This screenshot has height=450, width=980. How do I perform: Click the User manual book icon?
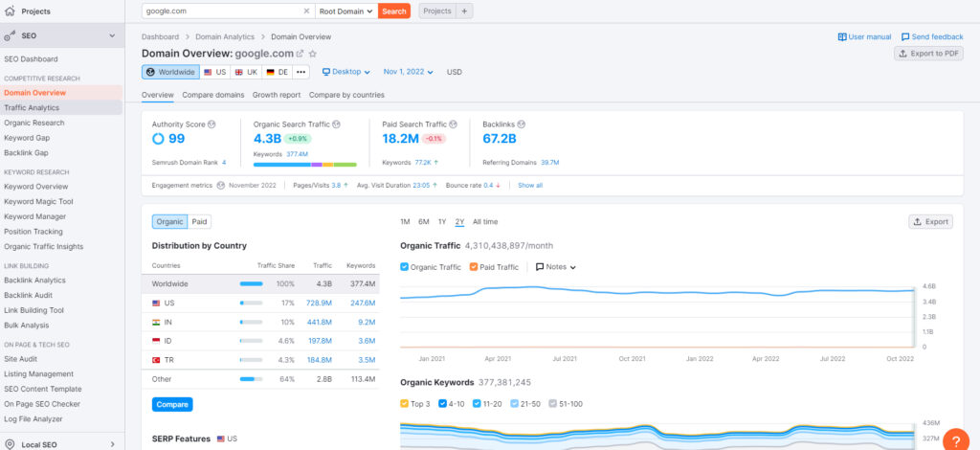pos(842,37)
